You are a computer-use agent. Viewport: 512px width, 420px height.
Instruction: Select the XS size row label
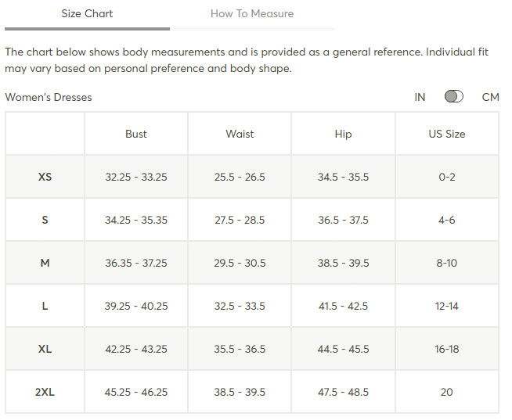tap(45, 177)
